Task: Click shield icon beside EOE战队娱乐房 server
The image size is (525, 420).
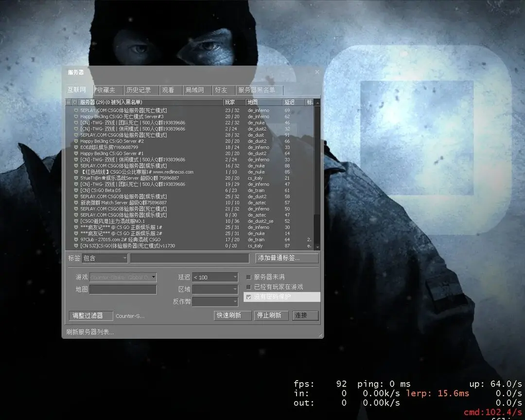Action: coord(76,147)
